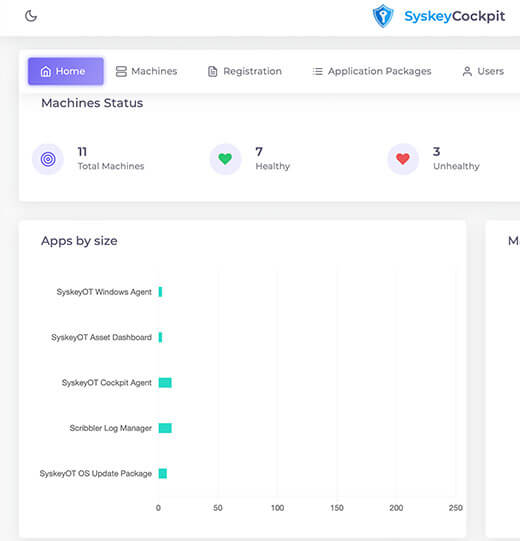Click the "100" axis value
The height and width of the screenshot is (541, 520).
click(277, 508)
